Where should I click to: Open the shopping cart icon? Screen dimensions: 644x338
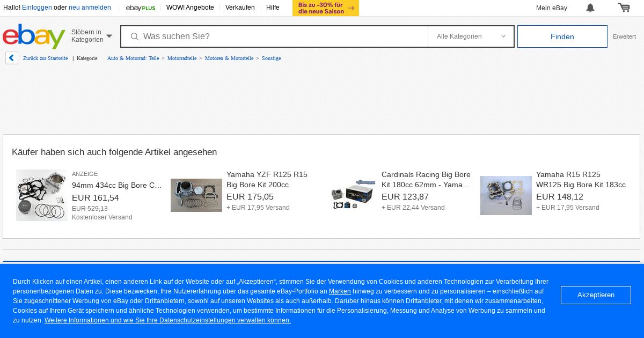[x=624, y=8]
